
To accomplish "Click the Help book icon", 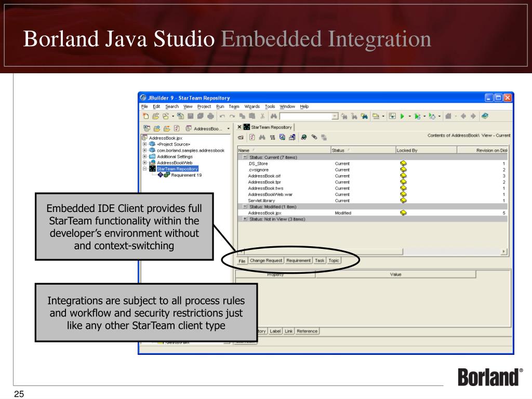I will coord(485,116).
